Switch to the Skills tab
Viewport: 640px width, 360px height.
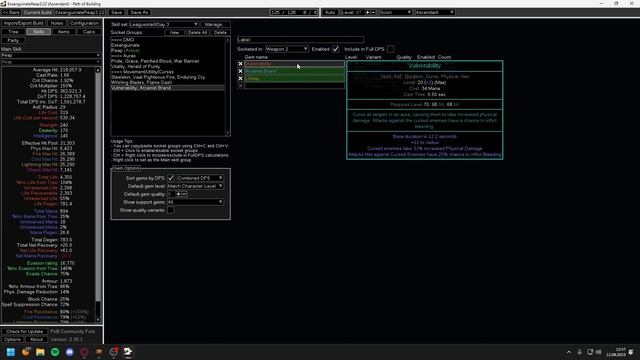(38, 31)
